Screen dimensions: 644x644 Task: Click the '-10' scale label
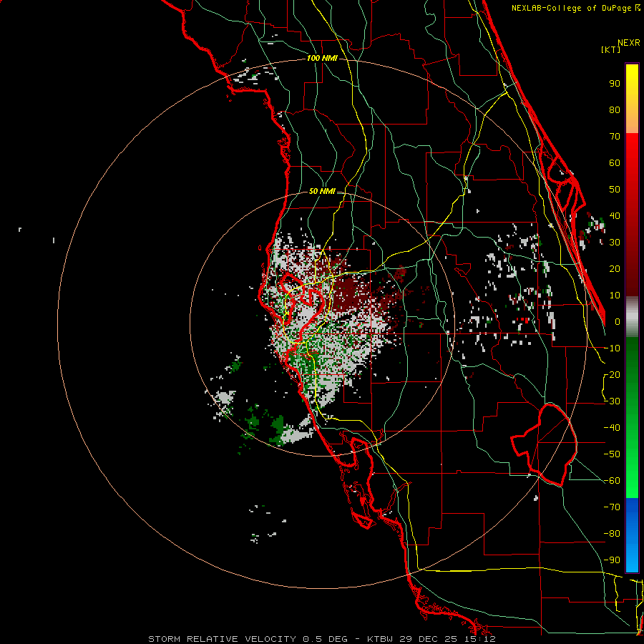(x=612, y=348)
